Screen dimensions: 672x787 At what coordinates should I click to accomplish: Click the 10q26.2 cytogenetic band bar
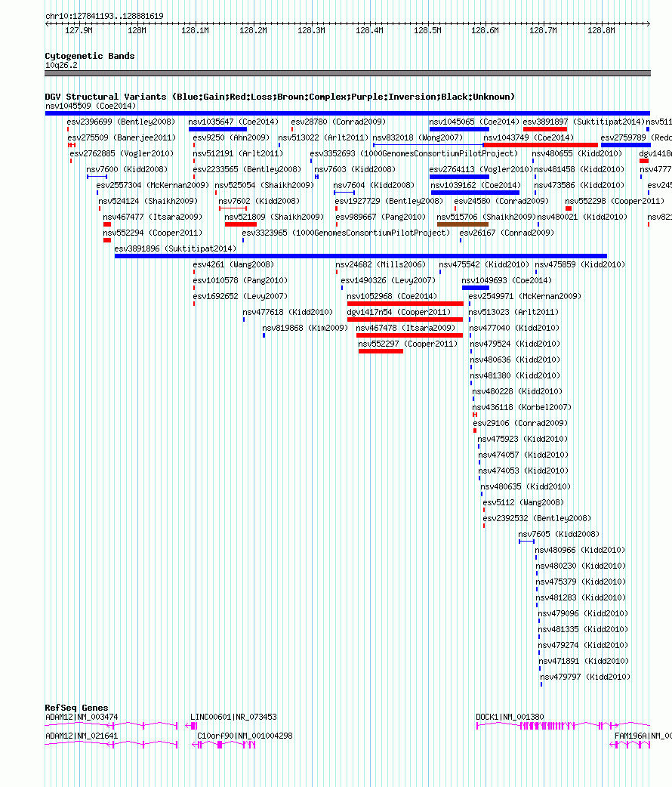347,73
